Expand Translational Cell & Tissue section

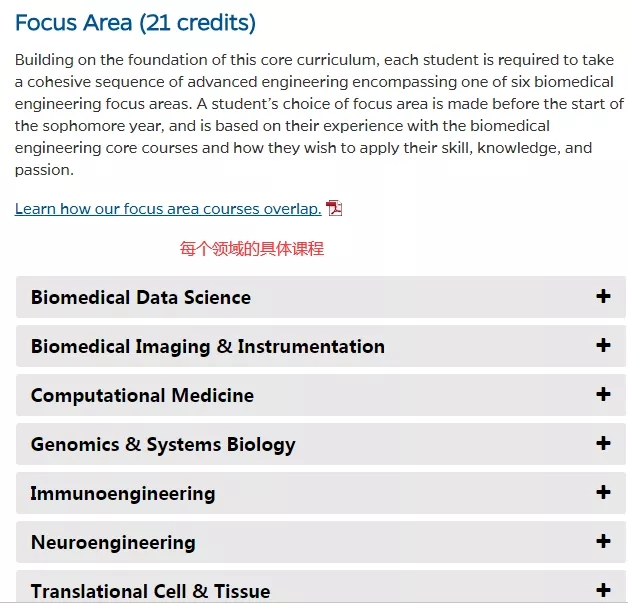point(320,587)
